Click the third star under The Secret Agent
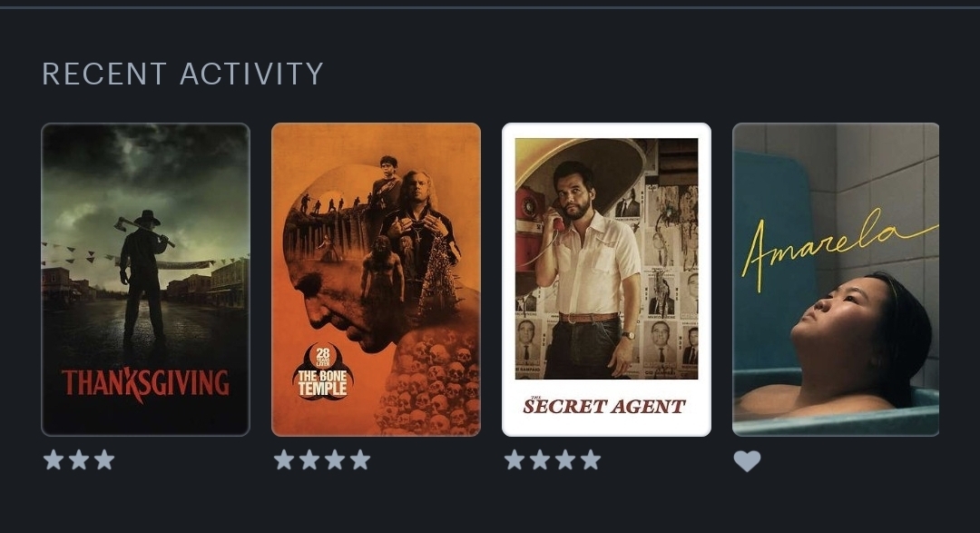This screenshot has width=980, height=533. [x=565, y=459]
